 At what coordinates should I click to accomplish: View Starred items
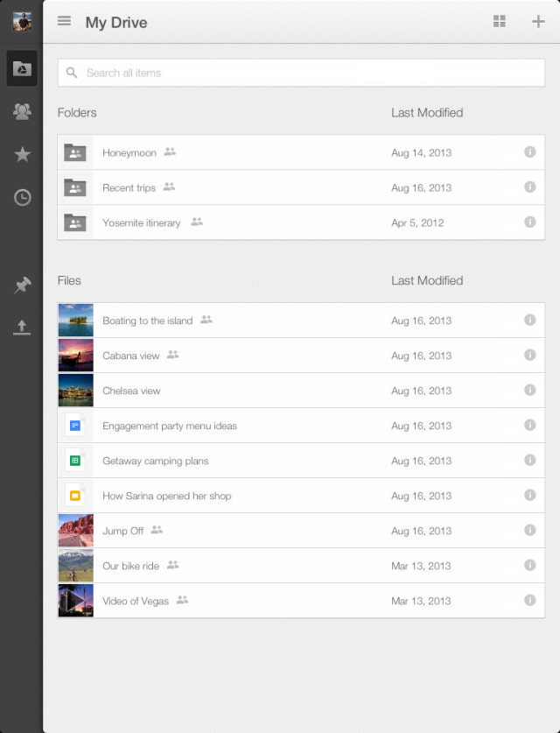point(22,154)
